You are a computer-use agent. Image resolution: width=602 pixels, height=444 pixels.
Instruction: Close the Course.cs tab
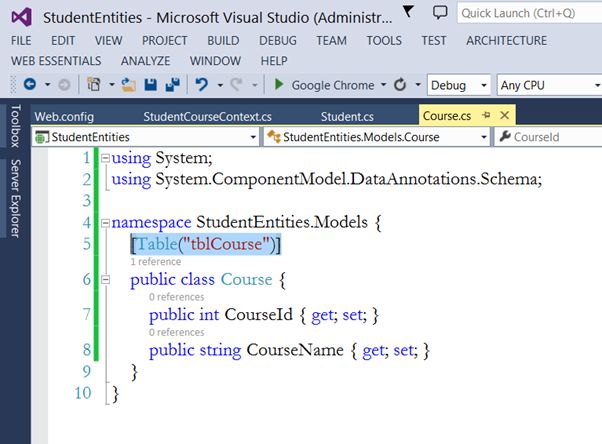[504, 115]
